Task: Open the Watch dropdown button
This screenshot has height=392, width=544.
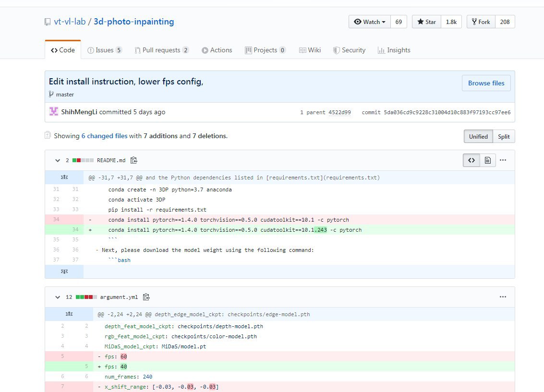Action: (x=370, y=22)
